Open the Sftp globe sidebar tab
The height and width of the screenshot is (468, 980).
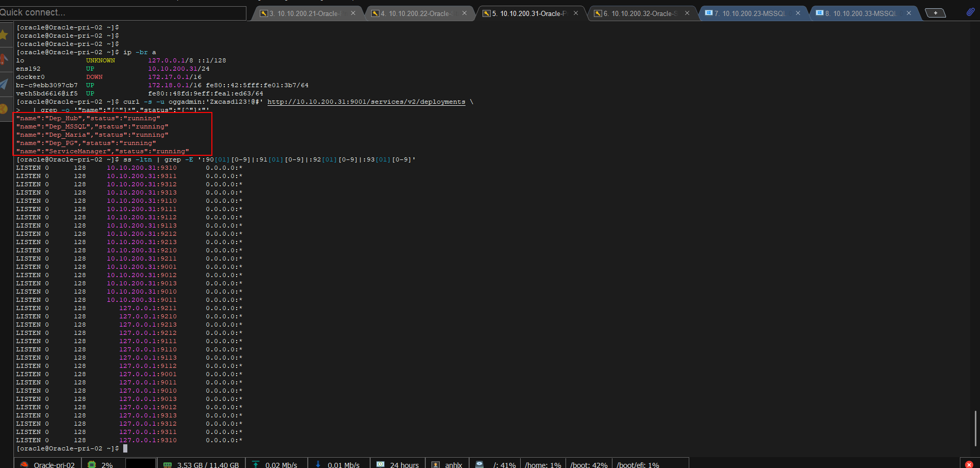[4, 109]
